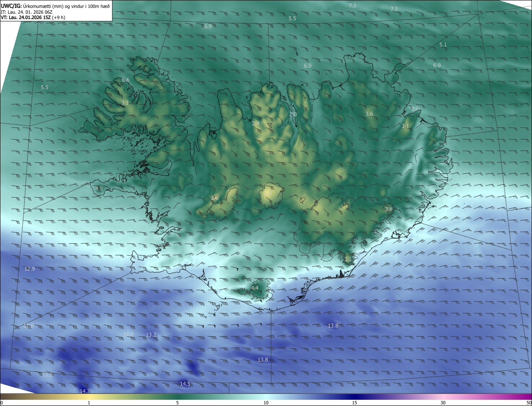Click the 15 tick label on the colour scale
Image resolution: width=532 pixels, height=406 pixels.
point(355,403)
